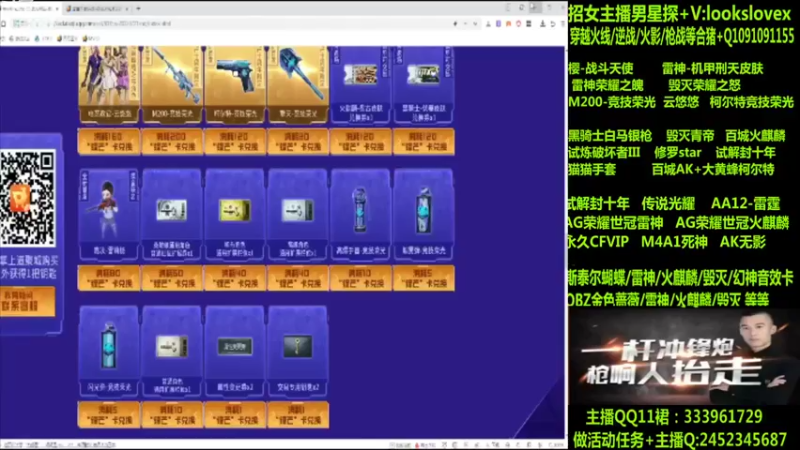Click redeem button under bottom row beige ticket
Image resolution: width=800 pixels, height=450 pixels.
point(172,414)
